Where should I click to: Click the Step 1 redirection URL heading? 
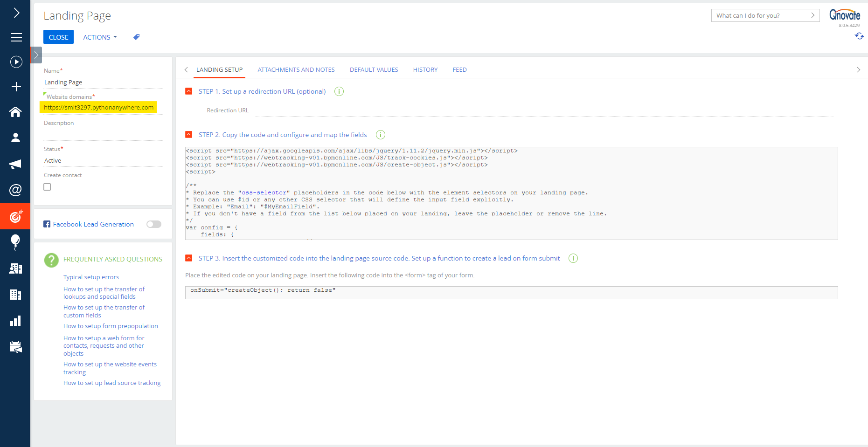pyautogui.click(x=262, y=91)
